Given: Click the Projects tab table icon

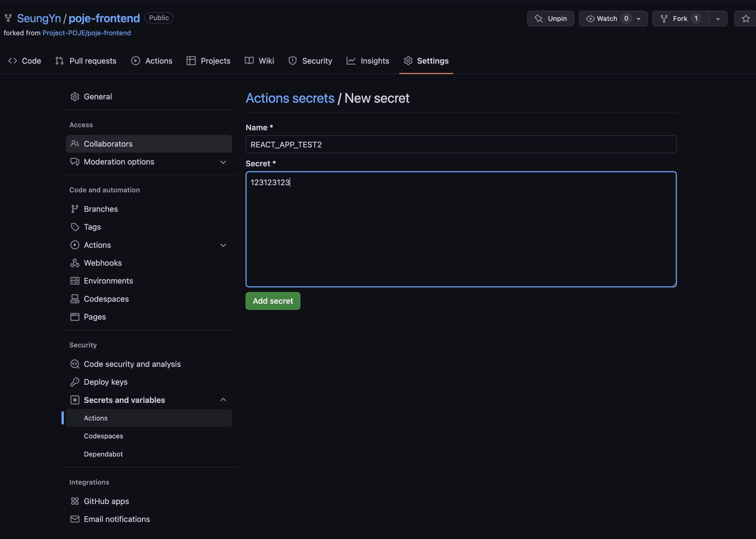Looking at the screenshot, I should [x=191, y=61].
